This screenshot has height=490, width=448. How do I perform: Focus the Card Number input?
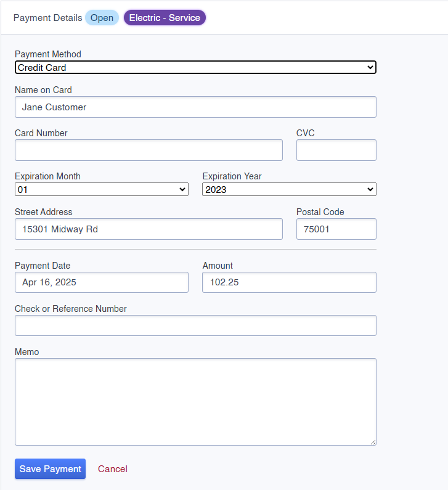coord(149,150)
